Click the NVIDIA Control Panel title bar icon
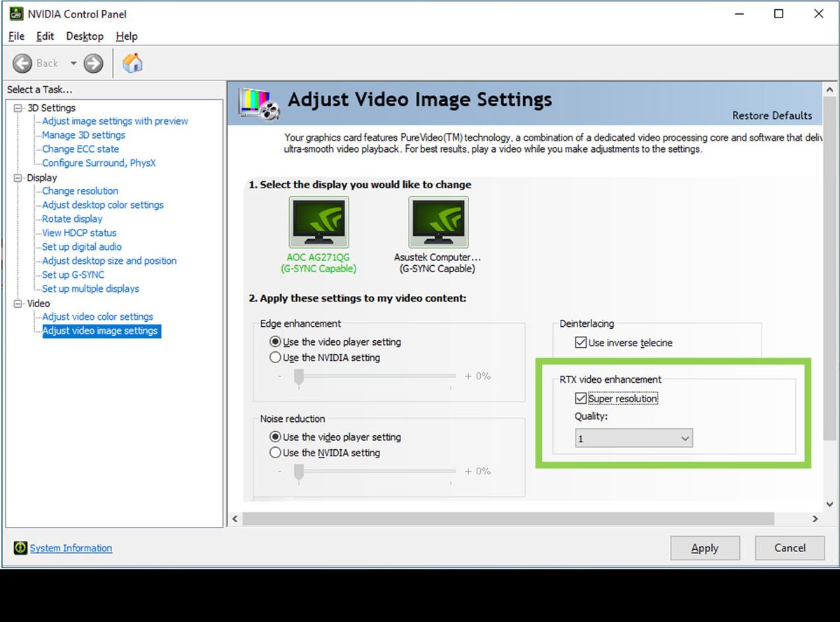Screen dimensions: 840x622 click(15, 13)
